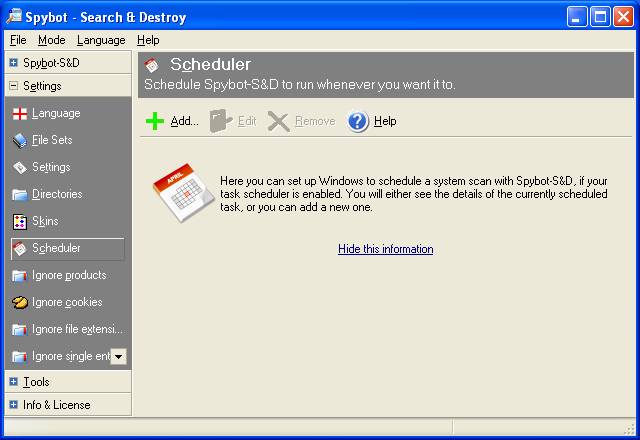Maximize the Spybot window
This screenshot has width=640, height=440.
(x=600, y=17)
